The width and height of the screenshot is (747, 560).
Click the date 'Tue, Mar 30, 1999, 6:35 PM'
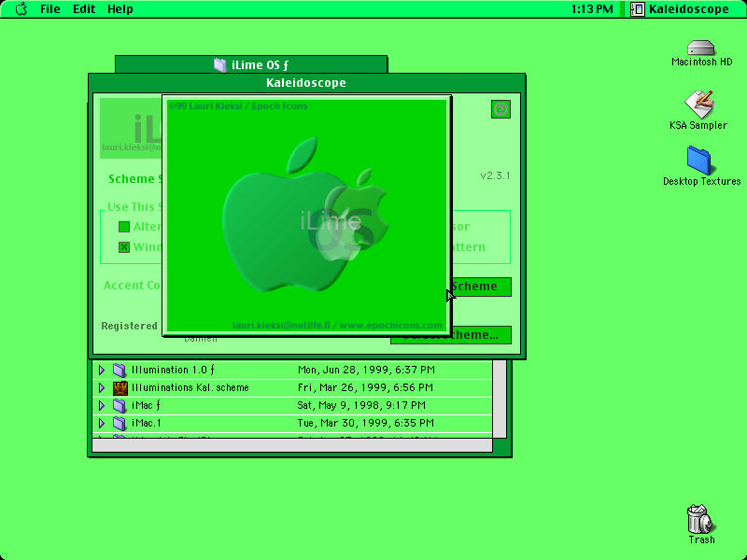pos(365,423)
